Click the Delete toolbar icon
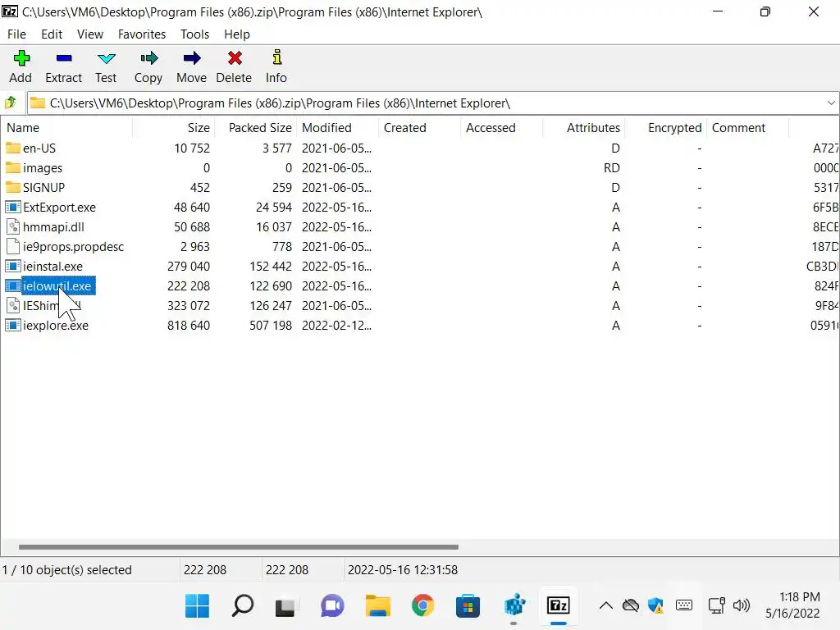The image size is (840, 630). 234,58
